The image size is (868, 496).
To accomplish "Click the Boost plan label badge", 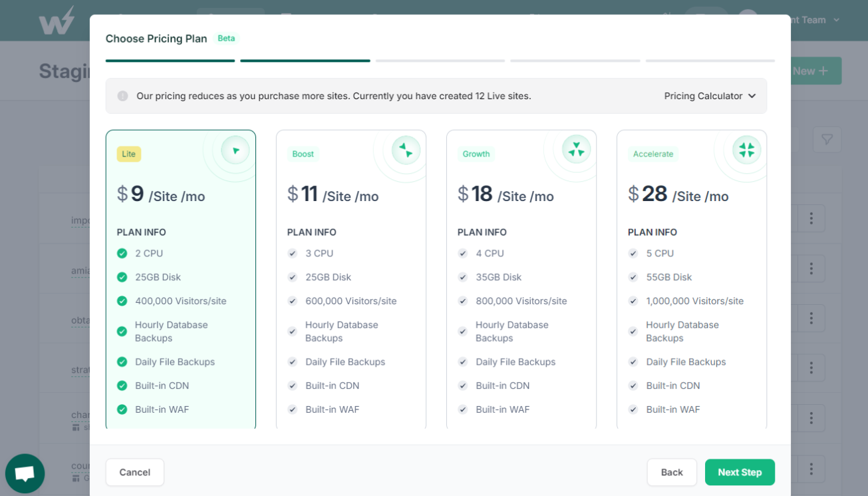I will coord(303,154).
